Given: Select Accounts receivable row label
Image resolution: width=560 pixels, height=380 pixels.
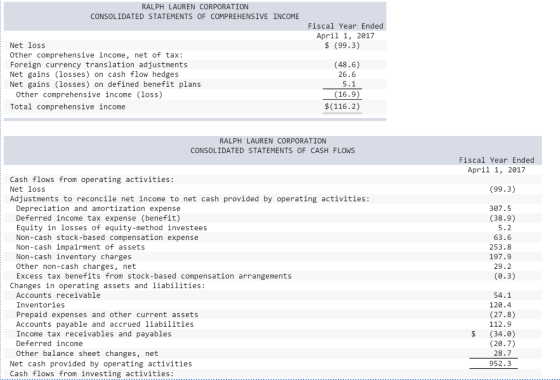Looking at the screenshot, I should 58,295.
